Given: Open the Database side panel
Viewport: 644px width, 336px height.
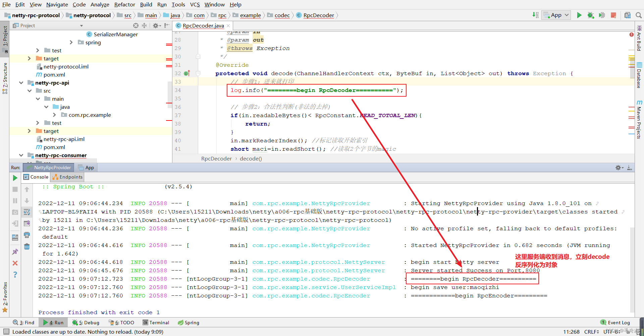Looking at the screenshot, I should pyautogui.click(x=639, y=75).
